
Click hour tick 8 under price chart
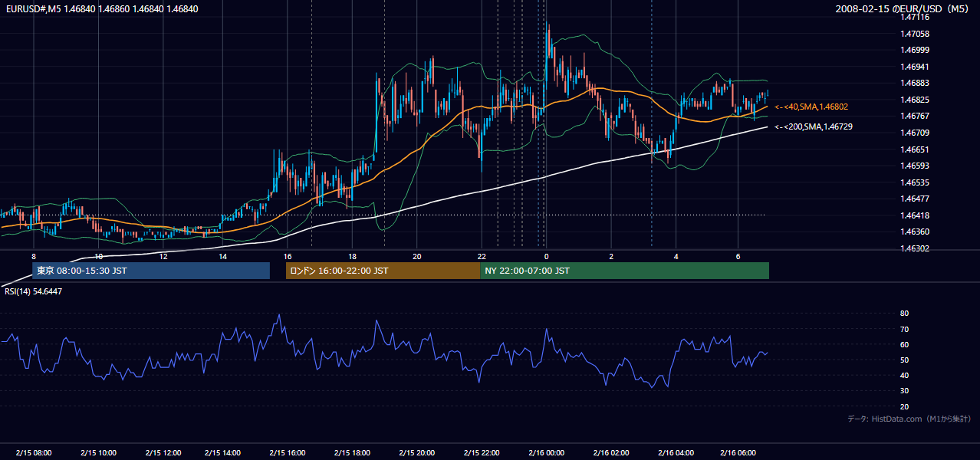click(34, 256)
